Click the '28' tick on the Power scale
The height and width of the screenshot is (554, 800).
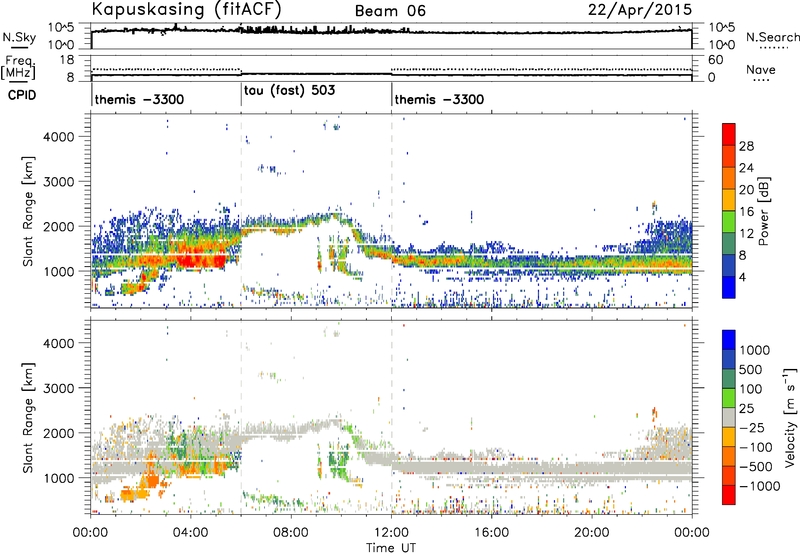[746, 146]
